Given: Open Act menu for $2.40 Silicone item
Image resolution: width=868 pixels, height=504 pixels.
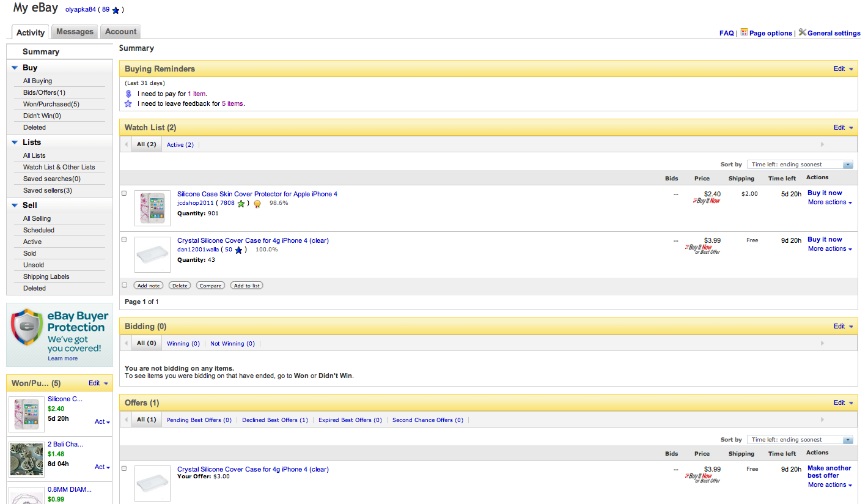Looking at the screenshot, I should point(102,422).
